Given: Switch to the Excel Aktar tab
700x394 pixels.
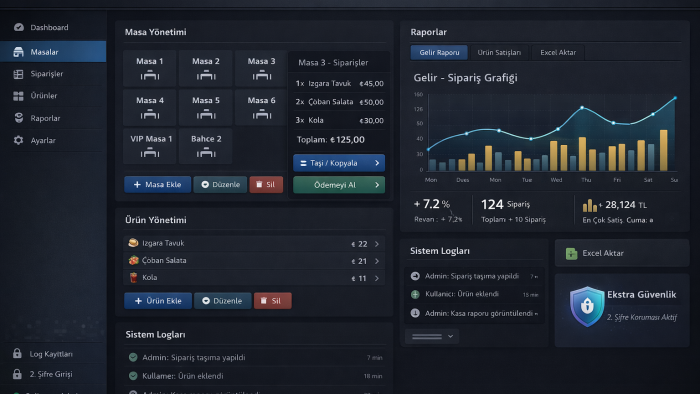Looking at the screenshot, I should (x=558, y=52).
